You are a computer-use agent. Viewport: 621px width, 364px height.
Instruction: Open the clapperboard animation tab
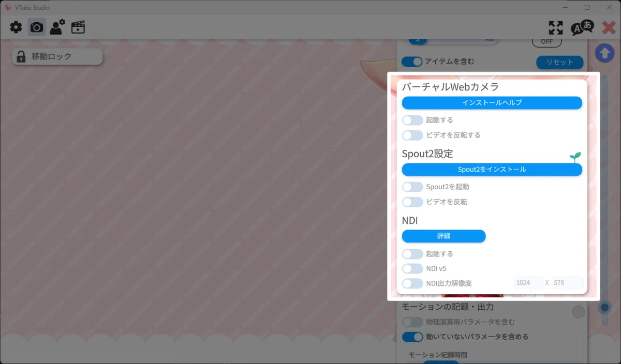(78, 27)
